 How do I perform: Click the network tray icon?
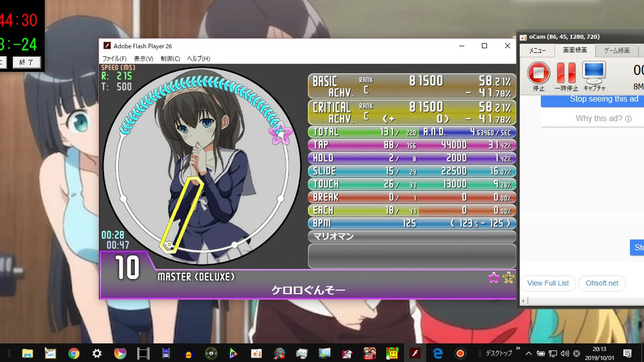click(553, 353)
